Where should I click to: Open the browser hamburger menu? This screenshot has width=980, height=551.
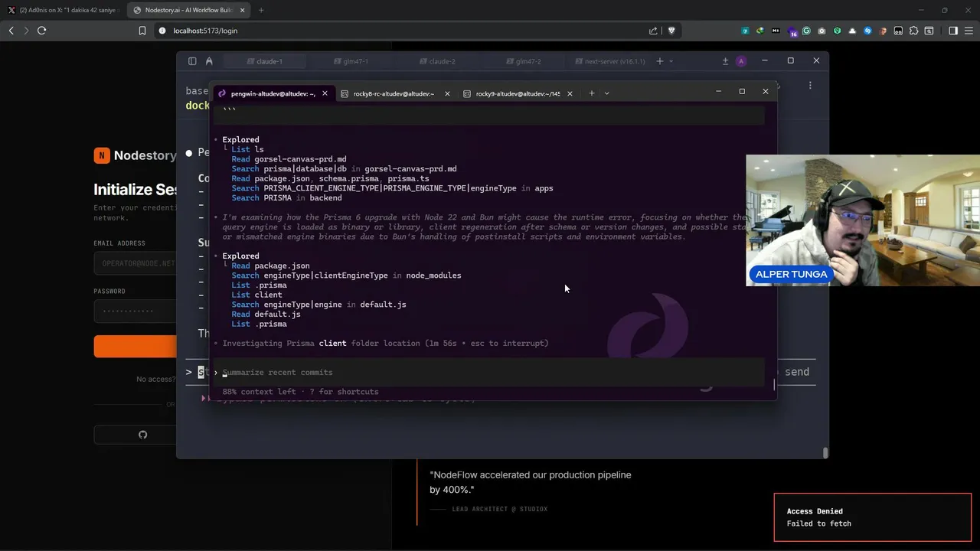(969, 31)
